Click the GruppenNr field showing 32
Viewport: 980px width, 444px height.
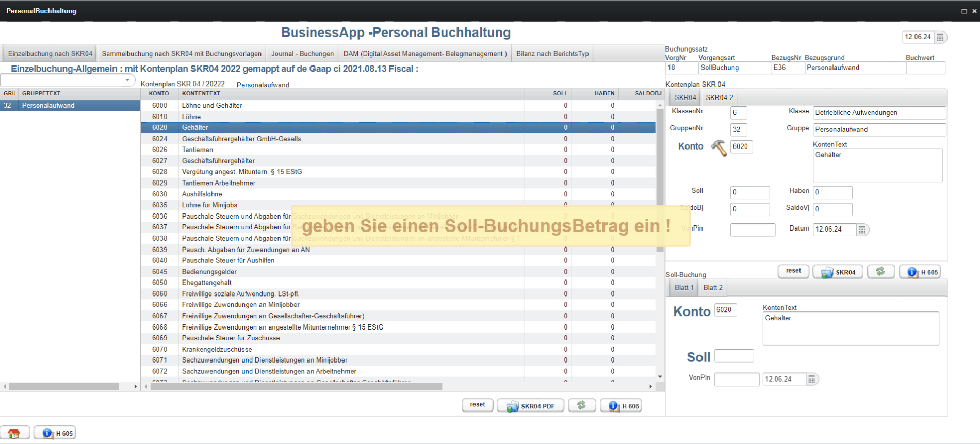coord(739,130)
